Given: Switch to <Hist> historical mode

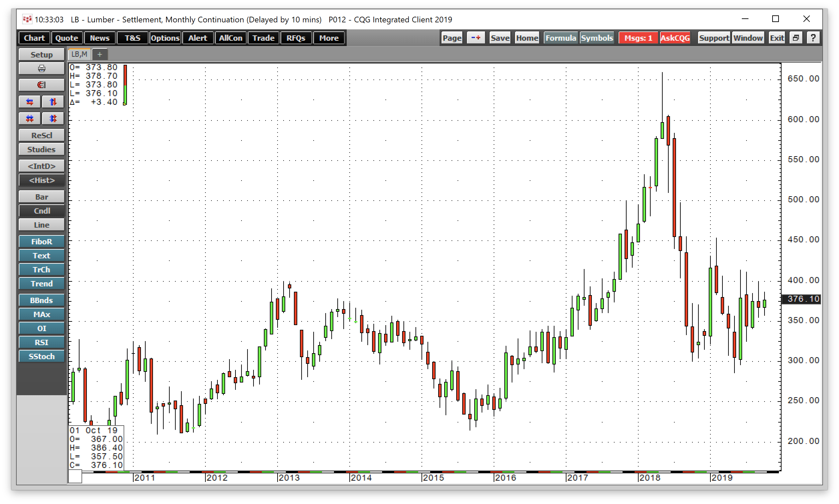Looking at the screenshot, I should pyautogui.click(x=41, y=180).
